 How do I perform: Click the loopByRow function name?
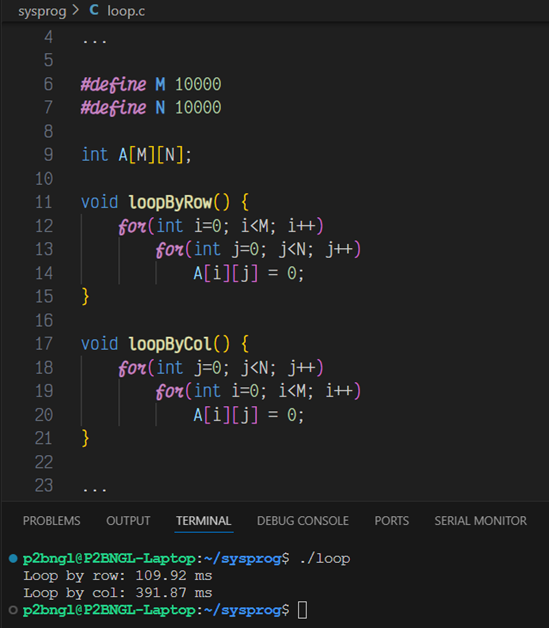pos(170,202)
